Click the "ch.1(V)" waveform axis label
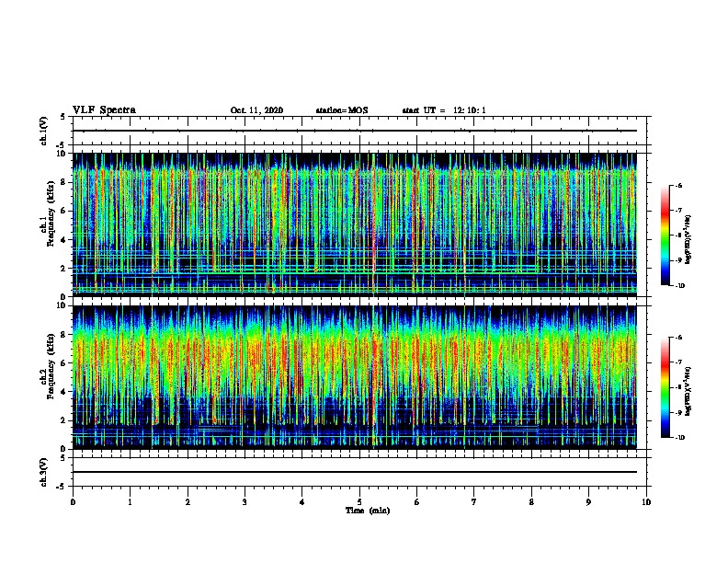This screenshot has width=728, height=563. [44, 131]
